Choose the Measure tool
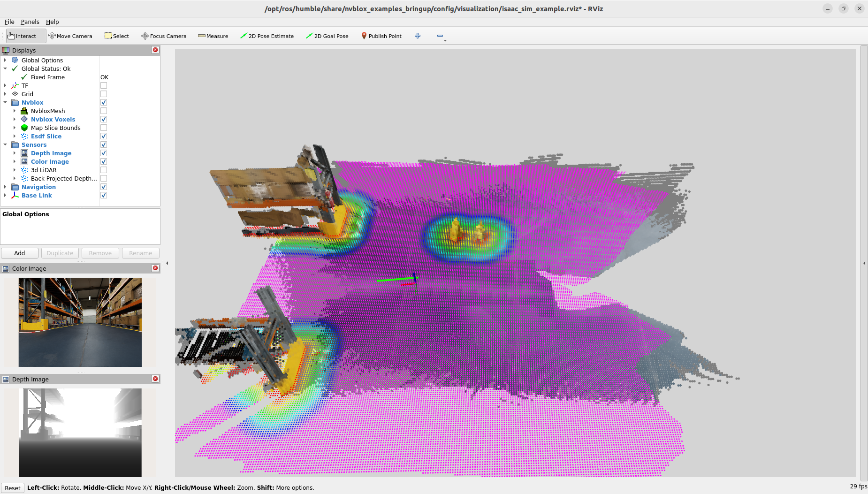This screenshot has height=494, width=868. (x=213, y=36)
